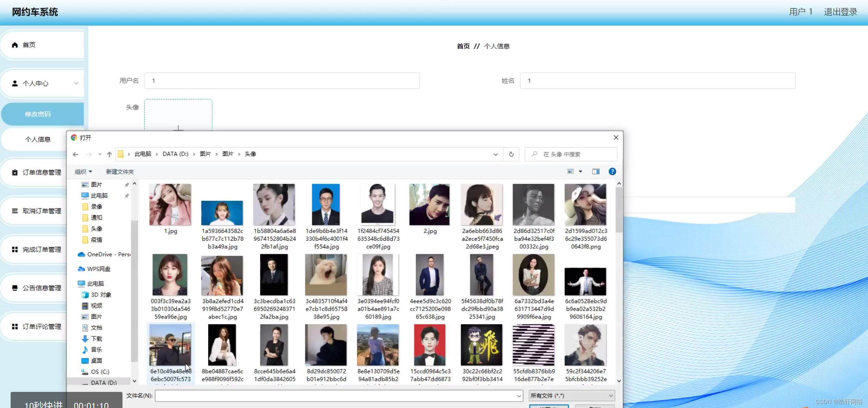Click the up-one-level folder arrow icon
The width and height of the screenshot is (868, 408).
[x=109, y=154]
